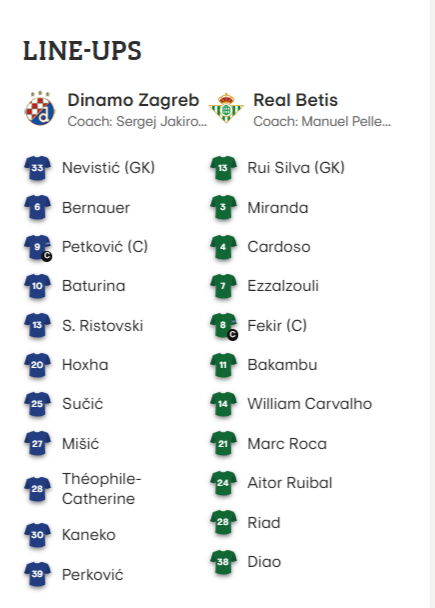Viewport: 435px width, 608px height.
Task: Click Perković's number 39 jersey icon
Action: click(37, 574)
